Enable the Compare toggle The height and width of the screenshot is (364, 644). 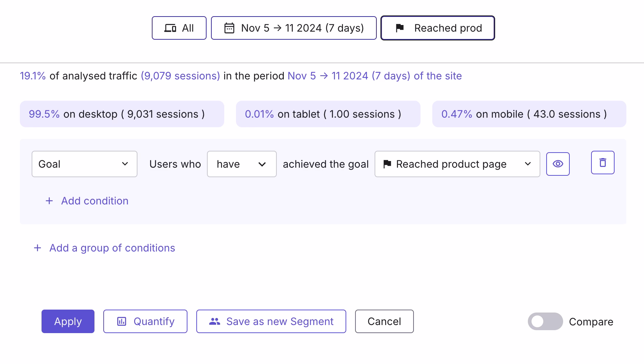pyautogui.click(x=545, y=321)
